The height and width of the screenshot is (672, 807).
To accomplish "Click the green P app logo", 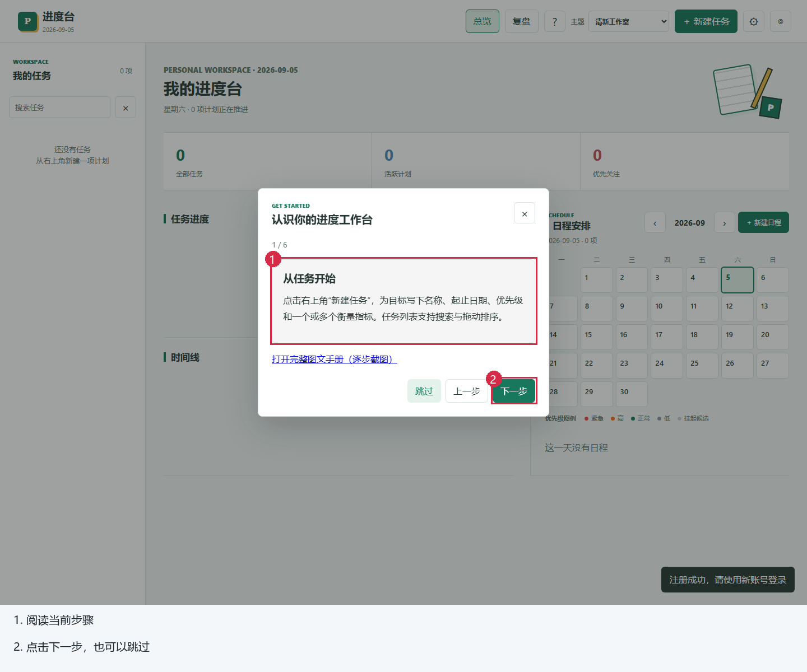I will pyautogui.click(x=28, y=21).
